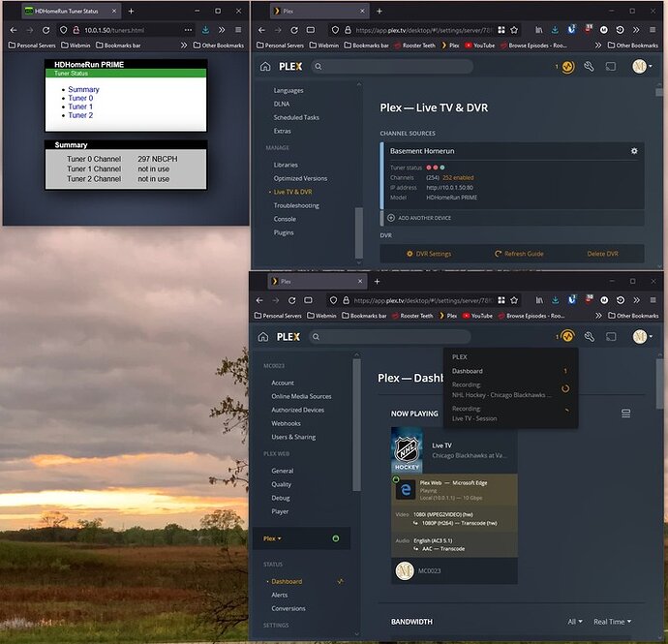Bookmark the page with star in bottom Plex window
This screenshot has height=644, width=668.
pos(514,300)
